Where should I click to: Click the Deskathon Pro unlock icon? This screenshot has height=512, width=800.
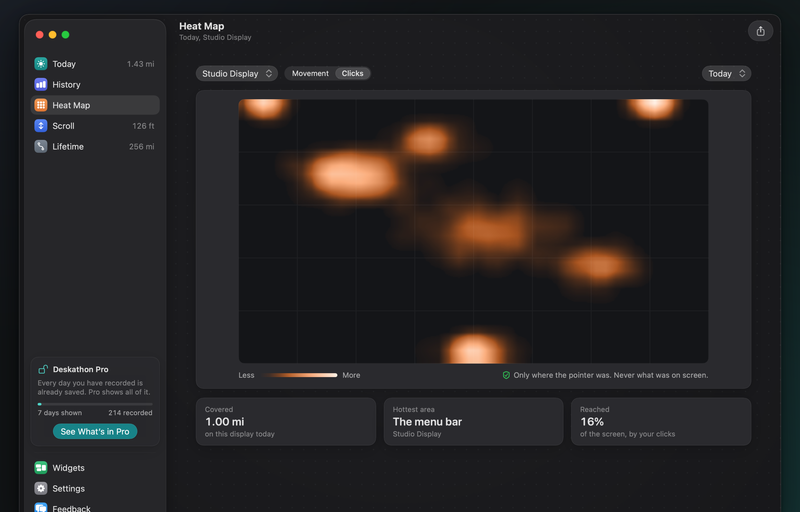43,369
